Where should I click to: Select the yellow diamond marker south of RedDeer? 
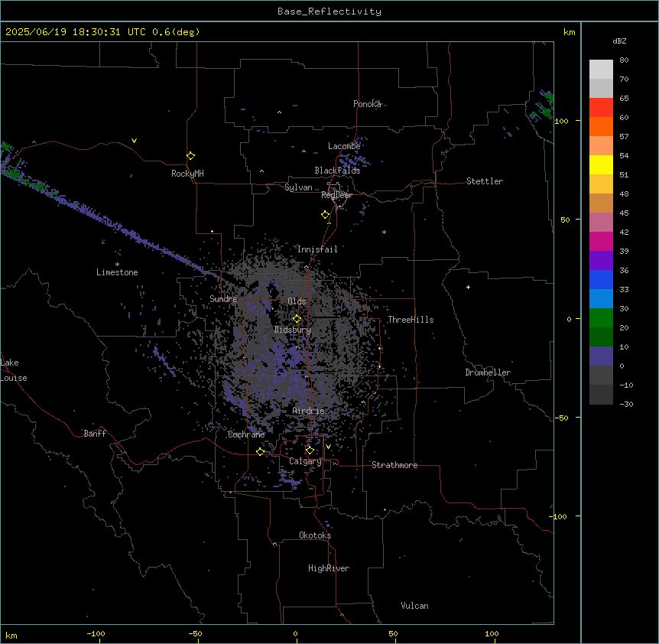point(326,215)
